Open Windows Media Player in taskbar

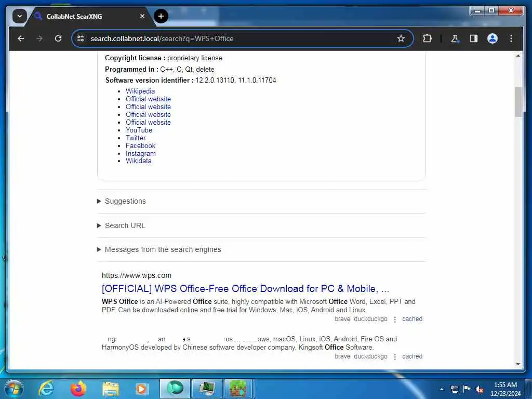[x=141, y=389]
